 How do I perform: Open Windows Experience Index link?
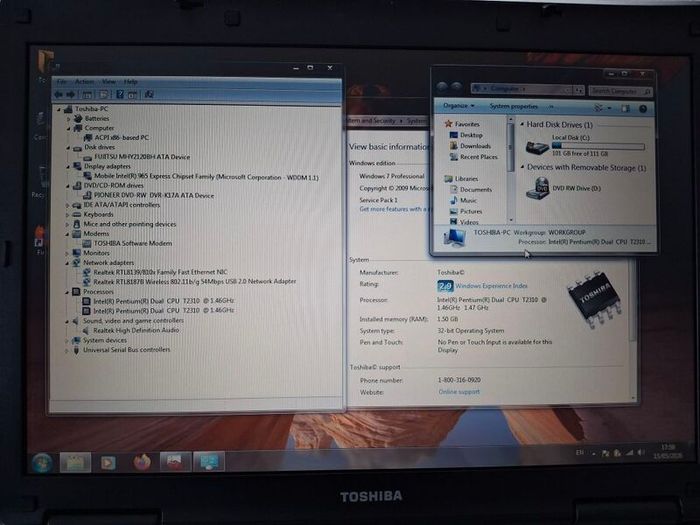point(491,286)
